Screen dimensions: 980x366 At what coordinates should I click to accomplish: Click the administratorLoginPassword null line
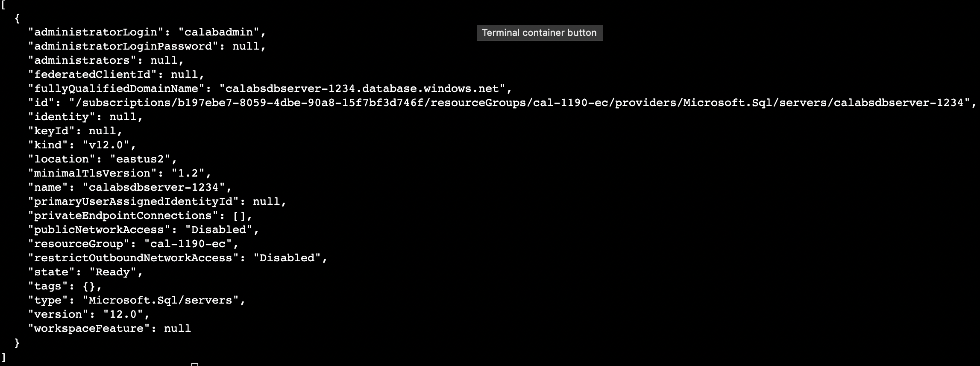[147, 46]
